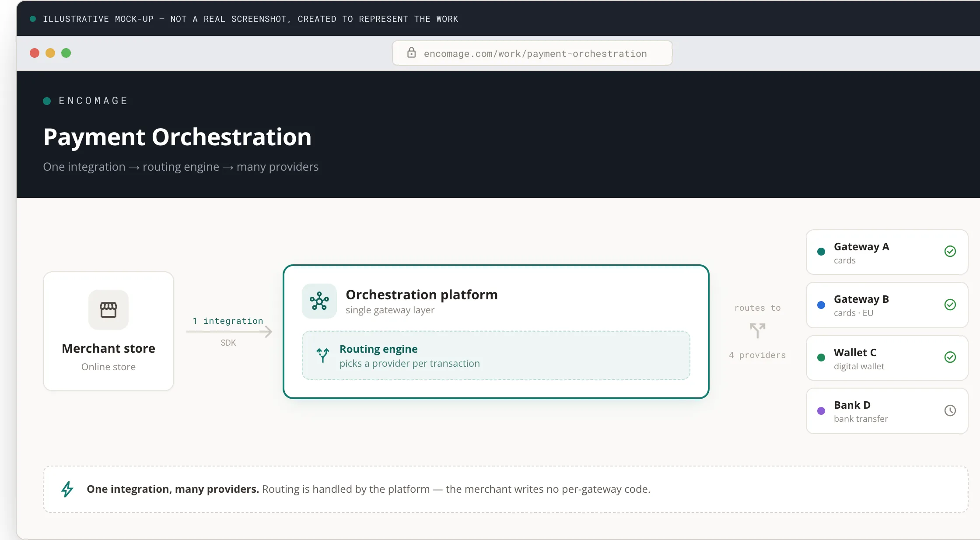Click the ENCOMAGE brand name

click(93, 101)
